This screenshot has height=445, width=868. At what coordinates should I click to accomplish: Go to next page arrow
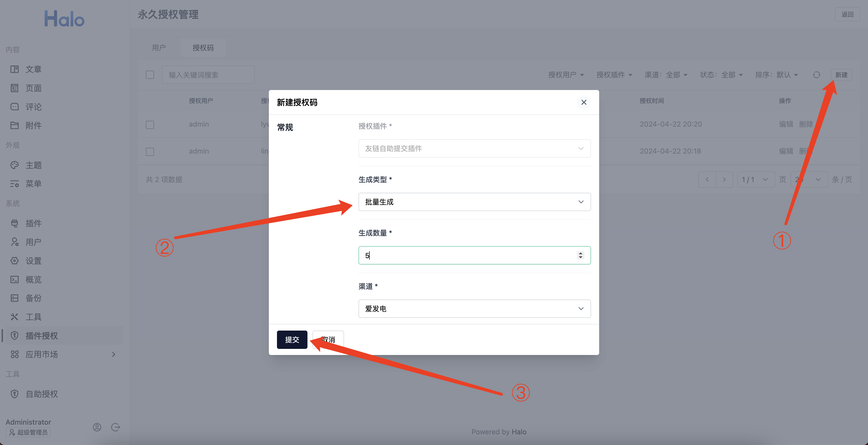724,180
